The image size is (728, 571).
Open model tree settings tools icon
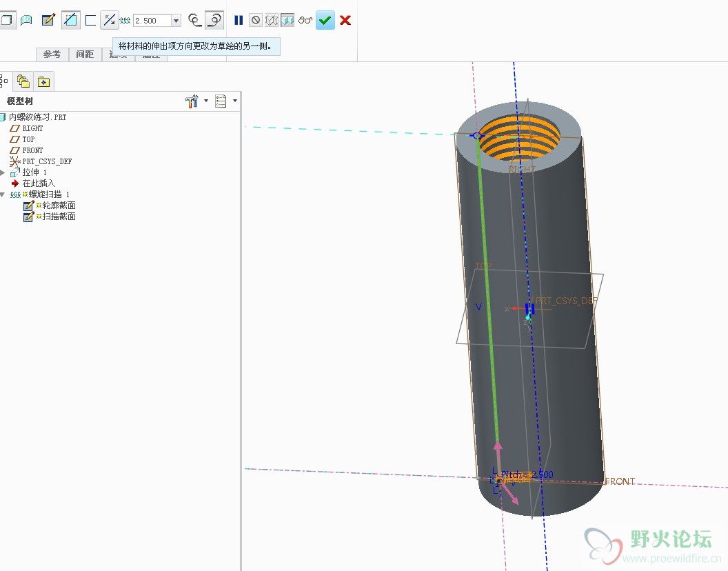[192, 101]
